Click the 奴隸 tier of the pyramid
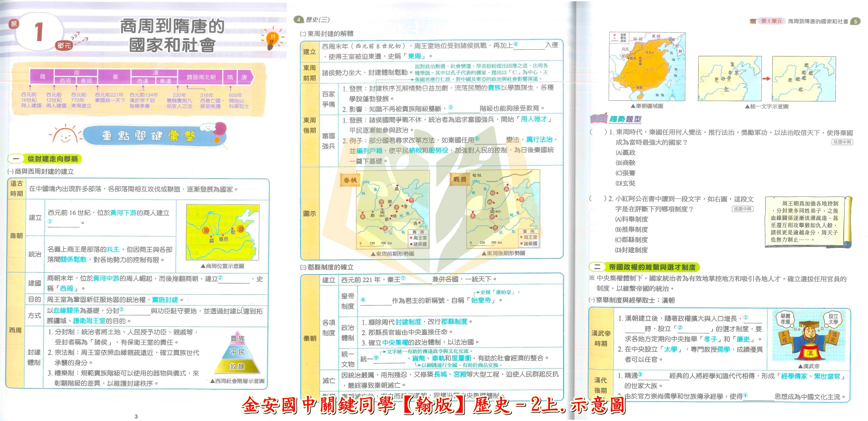The width and height of the screenshot is (868, 421). [x=237, y=367]
